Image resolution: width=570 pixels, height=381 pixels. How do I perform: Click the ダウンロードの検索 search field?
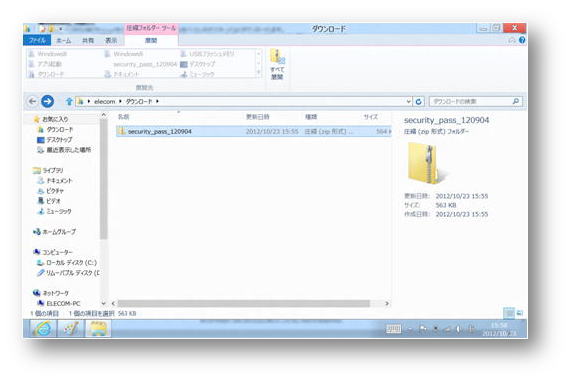tap(471, 101)
